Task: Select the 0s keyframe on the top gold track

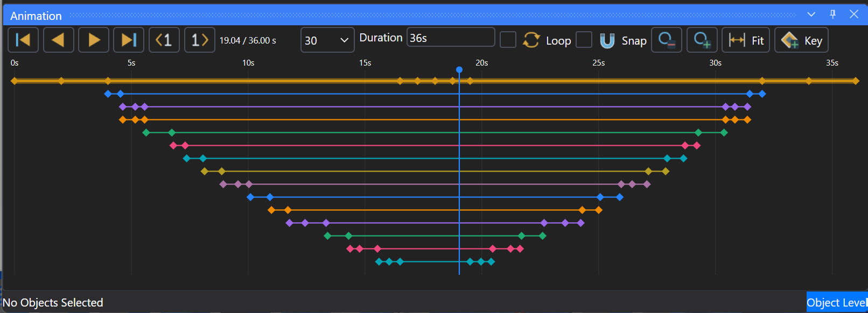Action: click(15, 81)
